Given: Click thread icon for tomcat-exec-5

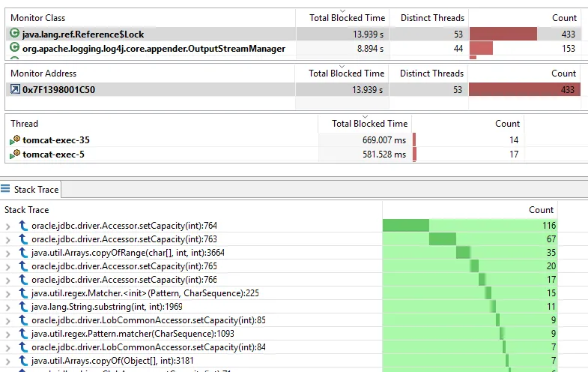Looking at the screenshot, I should tap(15, 154).
